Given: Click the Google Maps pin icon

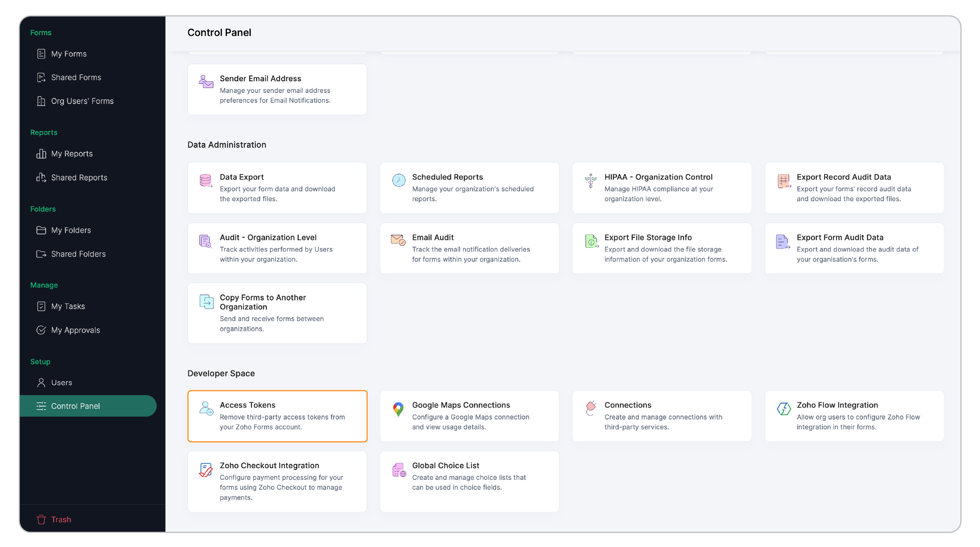Looking at the screenshot, I should click(x=398, y=409).
